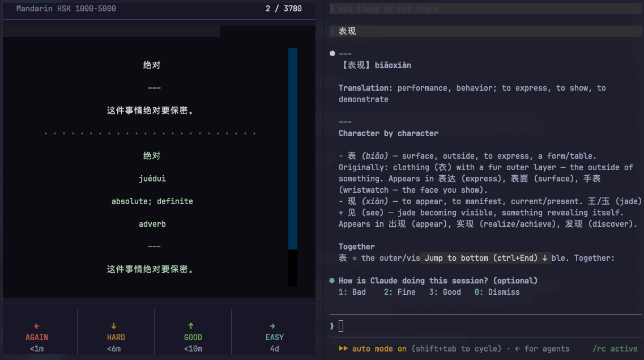Viewport: 644px width, 360px height.
Task: Click the AGAIN left arrow icon
Action: 37,326
